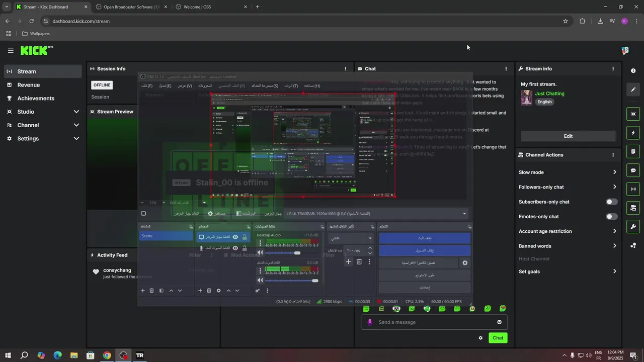
Task: Open Chrome from the taskbar
Action: click(x=107, y=355)
